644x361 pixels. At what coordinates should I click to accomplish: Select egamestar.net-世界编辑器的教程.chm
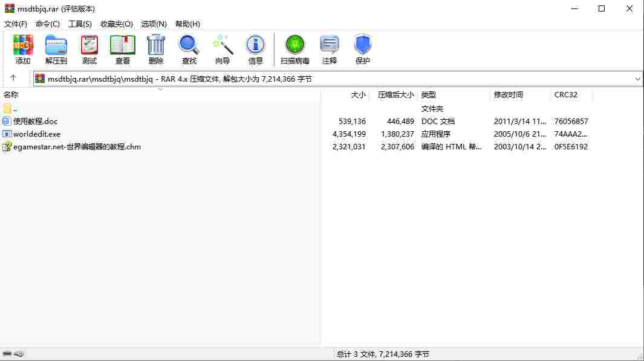click(x=77, y=146)
